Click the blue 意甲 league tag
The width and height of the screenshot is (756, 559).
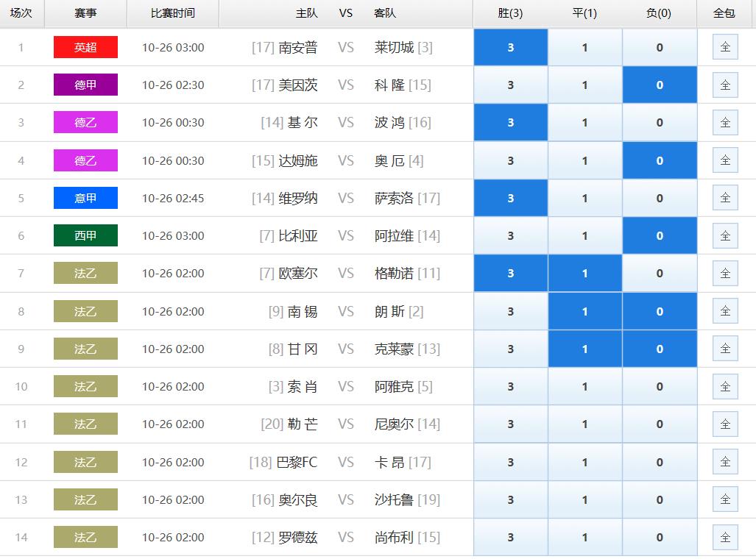86,198
